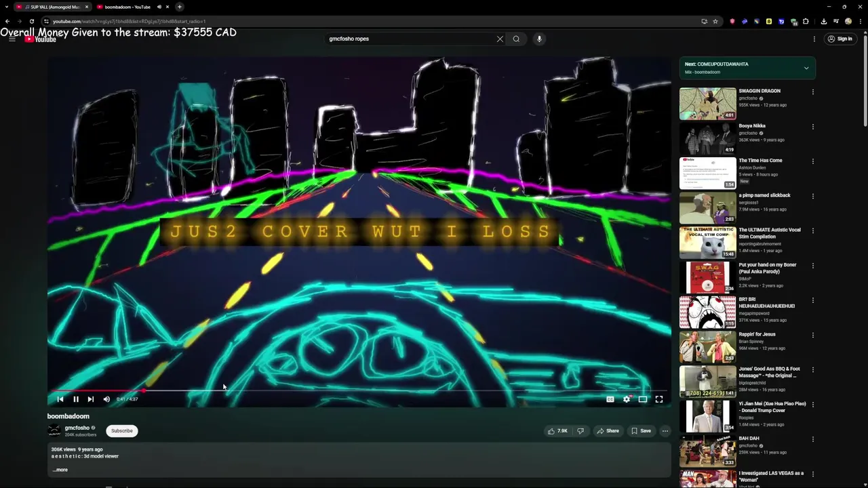Open browser extensions puzzle icon

806,21
